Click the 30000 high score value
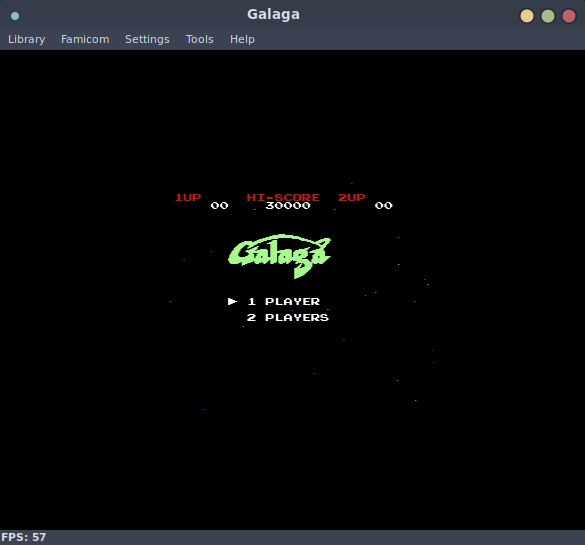 pyautogui.click(x=288, y=206)
